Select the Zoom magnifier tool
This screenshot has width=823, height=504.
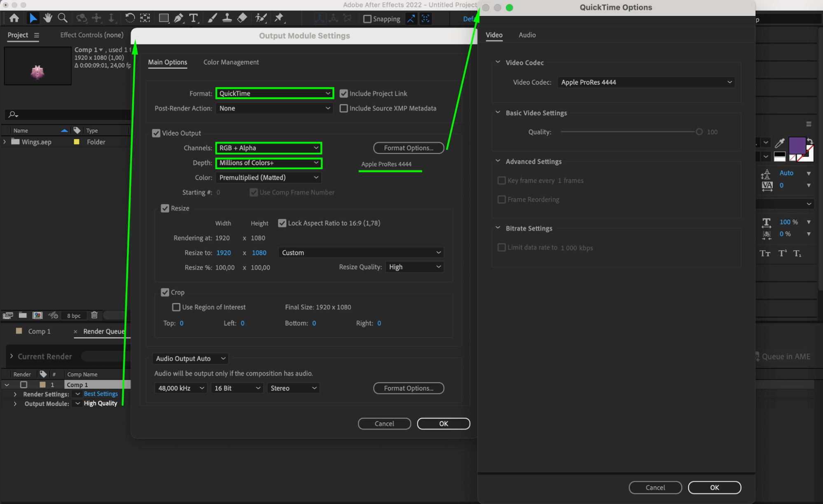pyautogui.click(x=63, y=18)
